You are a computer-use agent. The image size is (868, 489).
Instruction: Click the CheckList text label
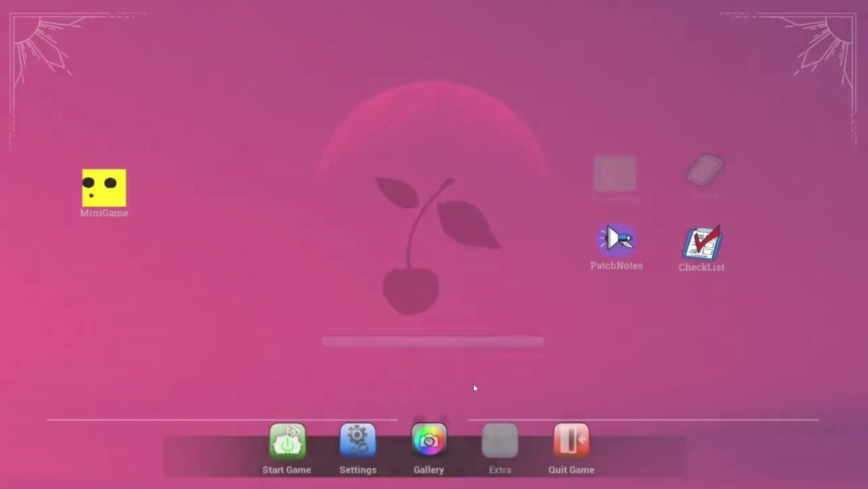(701, 268)
